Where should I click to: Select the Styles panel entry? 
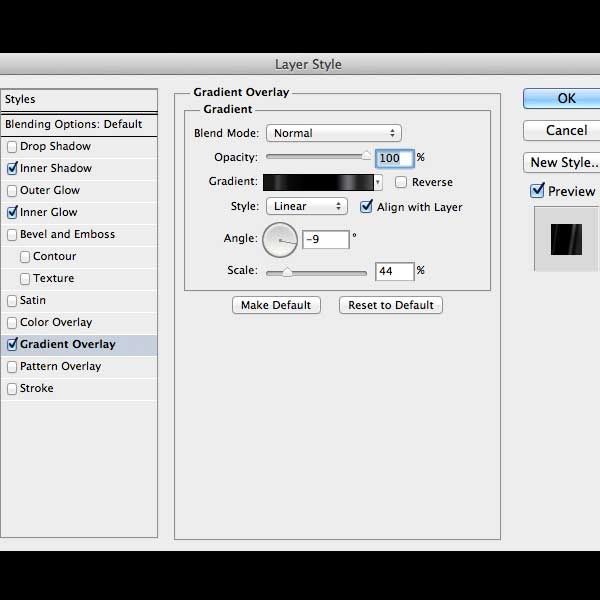(x=79, y=99)
